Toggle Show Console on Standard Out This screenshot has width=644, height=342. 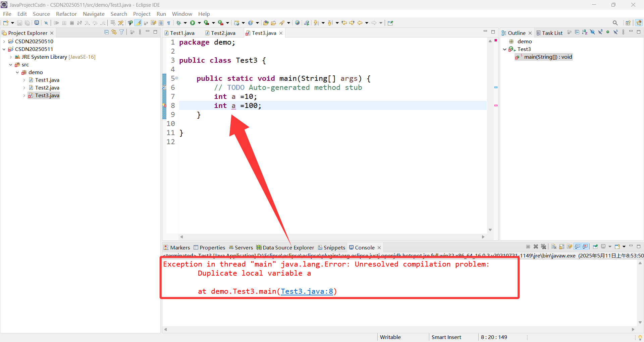coord(577,246)
